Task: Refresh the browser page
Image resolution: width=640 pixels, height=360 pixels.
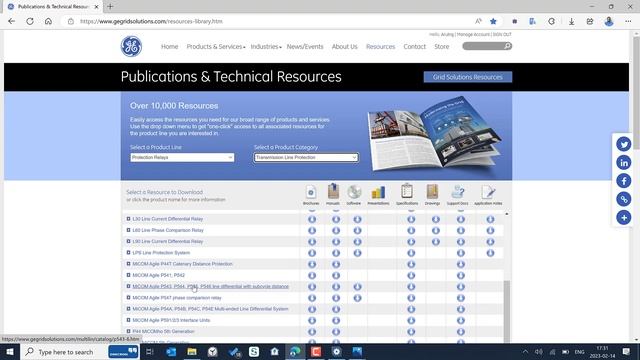Action: 30,21
